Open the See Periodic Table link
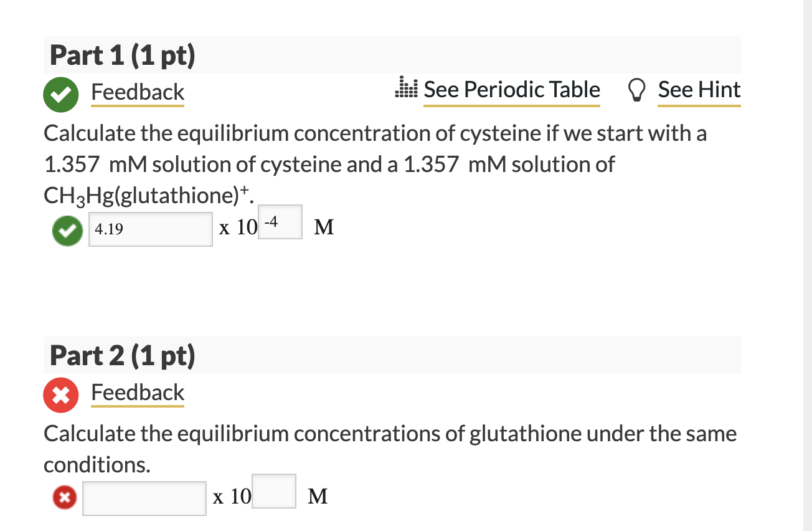This screenshot has width=812, height=531. pos(511,89)
